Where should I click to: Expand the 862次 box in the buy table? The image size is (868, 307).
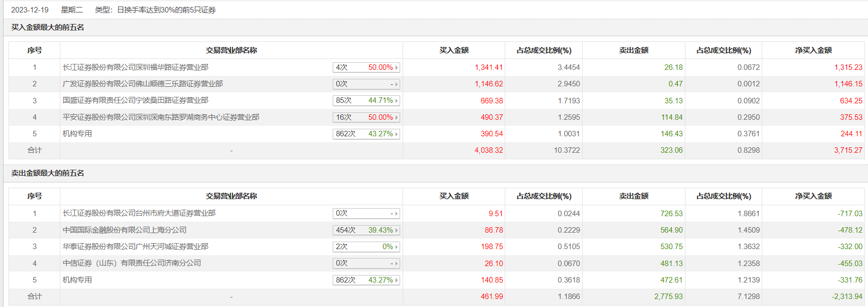point(366,134)
